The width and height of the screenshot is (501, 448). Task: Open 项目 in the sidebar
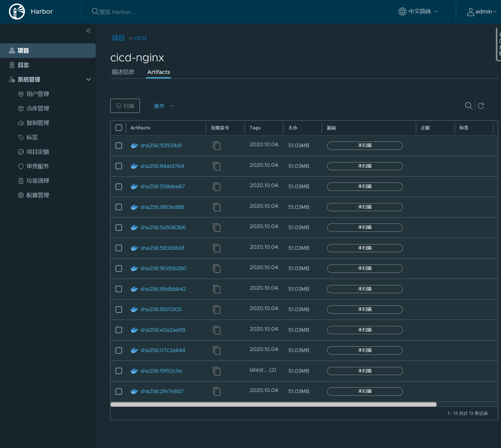(48, 51)
